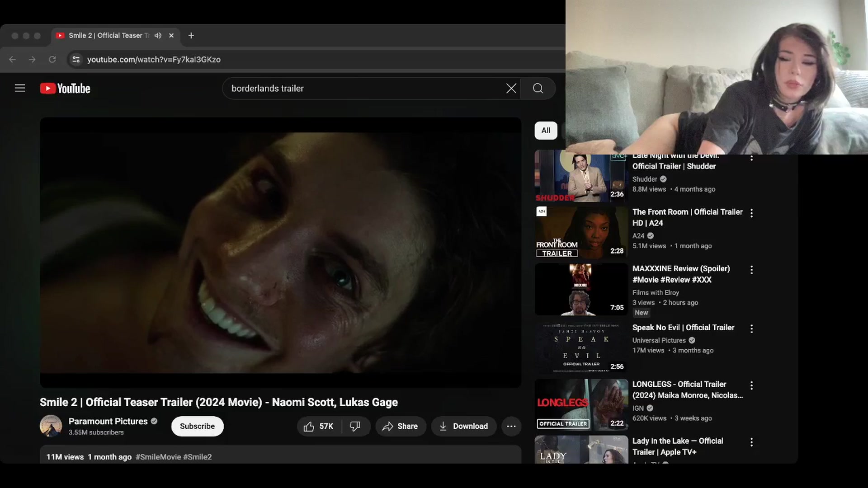Open Films with Elroy channel name
868x488 pixels.
[x=656, y=292]
